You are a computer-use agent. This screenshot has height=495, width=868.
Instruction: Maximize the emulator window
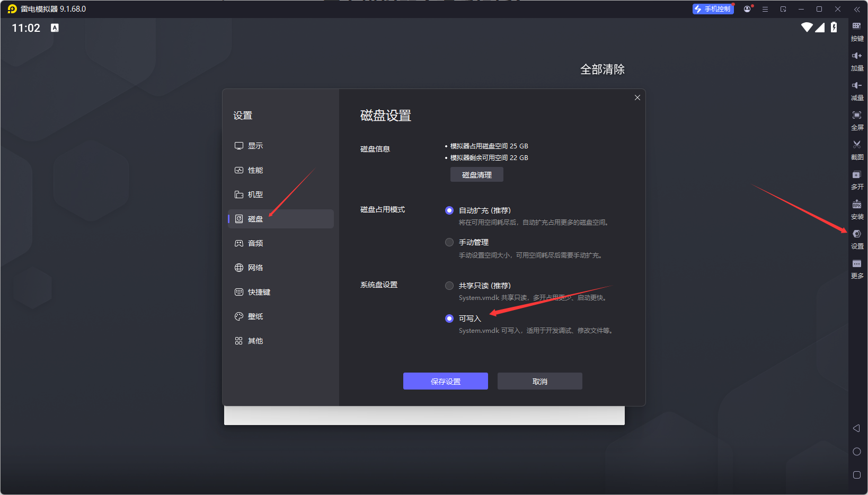819,9
